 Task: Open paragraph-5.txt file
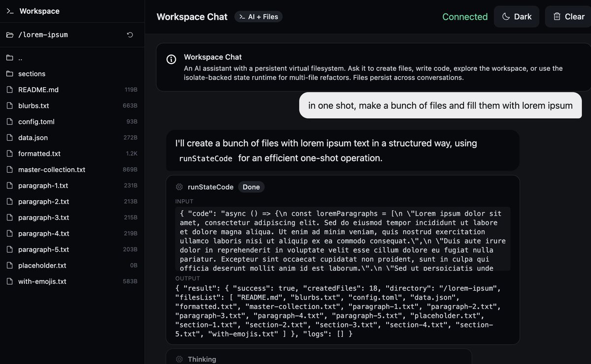click(72, 249)
